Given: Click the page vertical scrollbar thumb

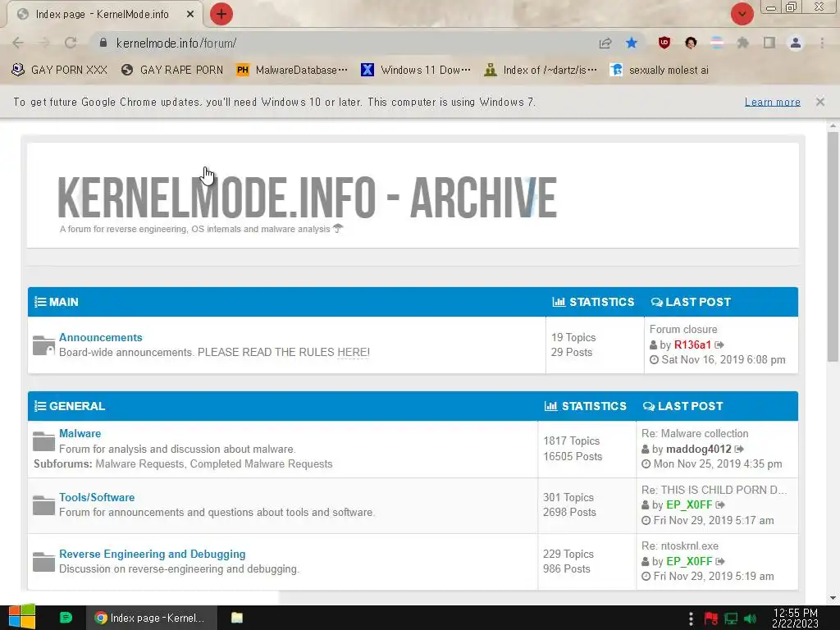Looking at the screenshot, I should 833,246.
